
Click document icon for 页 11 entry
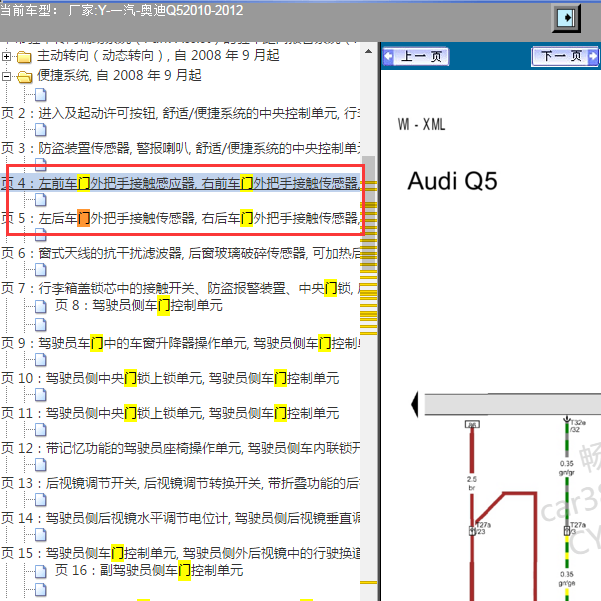tap(41, 394)
